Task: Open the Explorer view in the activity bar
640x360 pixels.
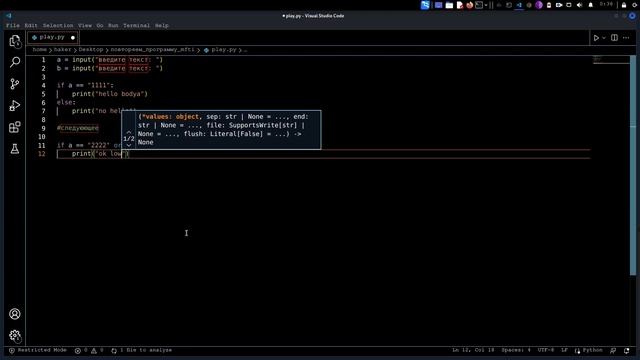Action: pos(15,41)
